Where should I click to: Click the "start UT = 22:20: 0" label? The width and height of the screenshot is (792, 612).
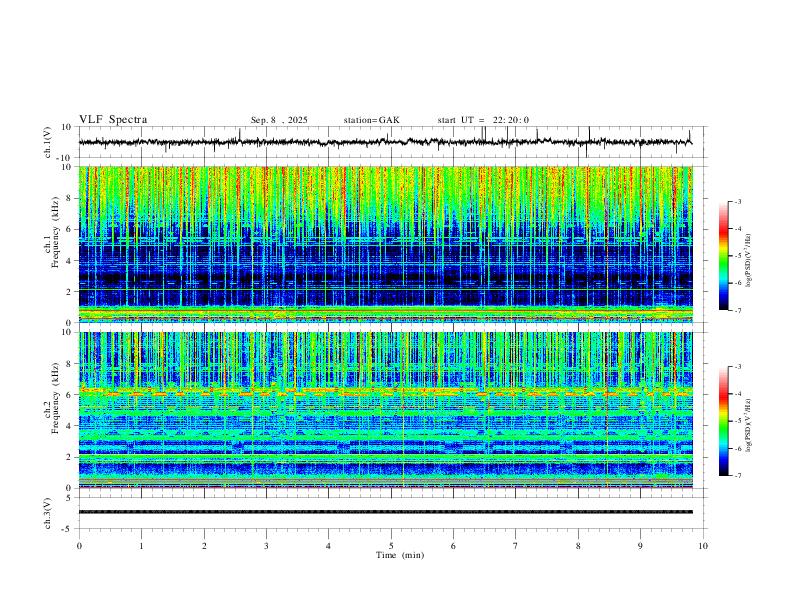click(483, 120)
